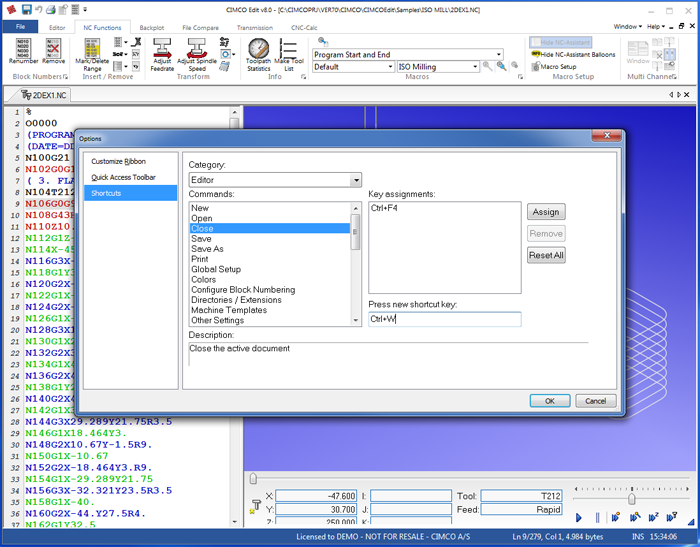Image resolution: width=700 pixels, height=547 pixels.
Task: Toggle the Hide NC-Assistant button
Action: (x=561, y=42)
